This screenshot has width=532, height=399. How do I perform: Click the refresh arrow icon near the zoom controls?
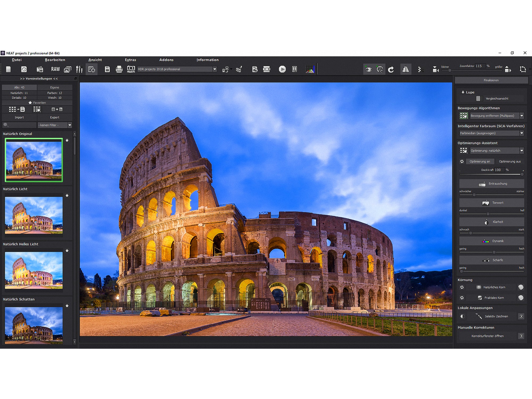tap(391, 70)
